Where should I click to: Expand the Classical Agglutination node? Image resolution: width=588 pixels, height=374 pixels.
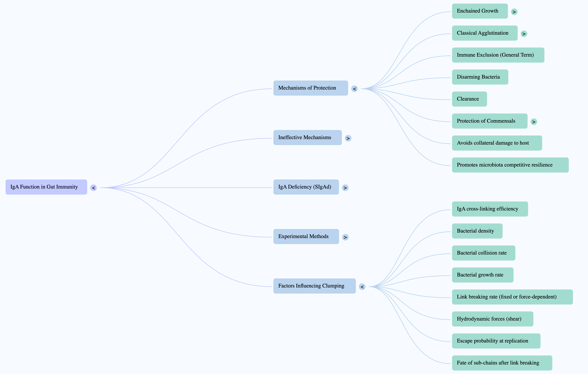click(x=524, y=34)
